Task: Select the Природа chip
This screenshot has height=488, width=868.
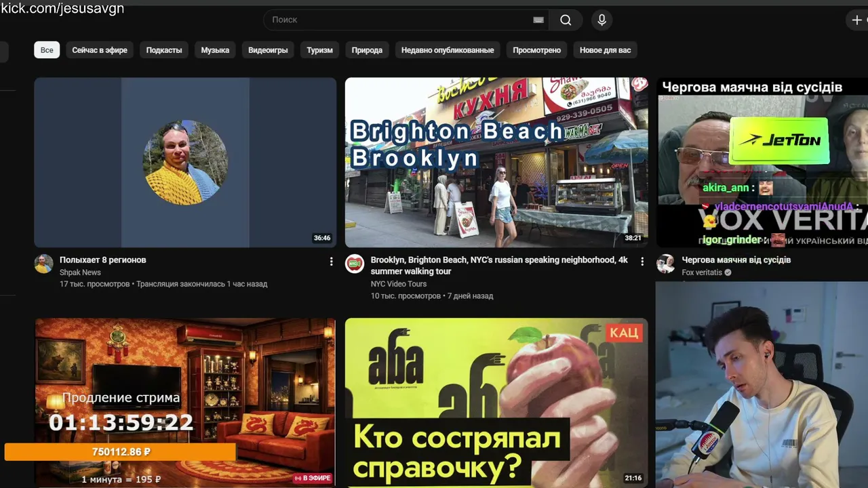Action: point(367,50)
